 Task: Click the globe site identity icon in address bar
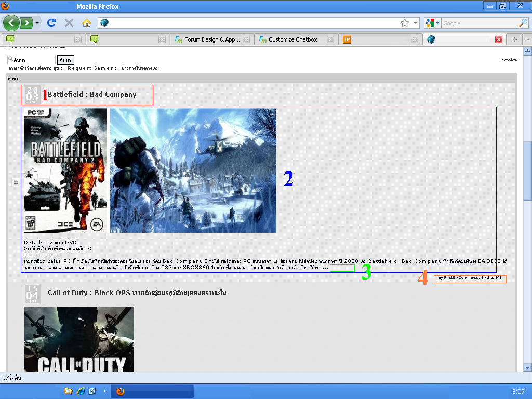tap(104, 23)
